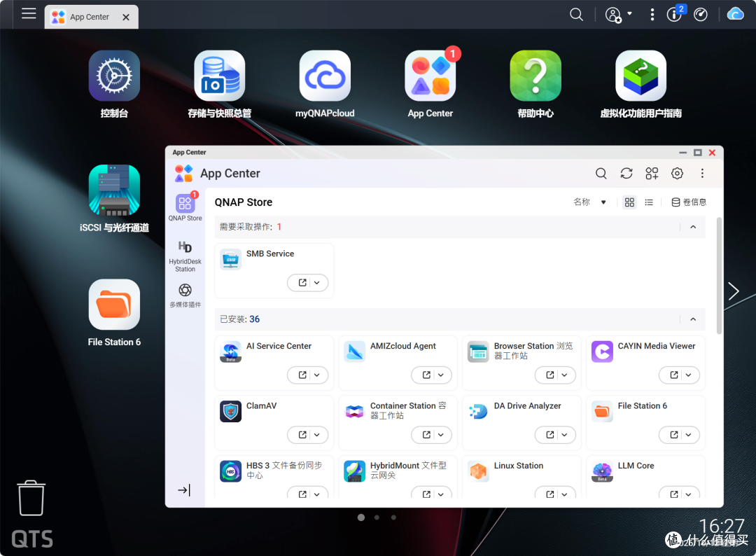The width and height of the screenshot is (756, 556).
Task: Switch to the App Center taskbar tab
Action: pyautogui.click(x=91, y=17)
